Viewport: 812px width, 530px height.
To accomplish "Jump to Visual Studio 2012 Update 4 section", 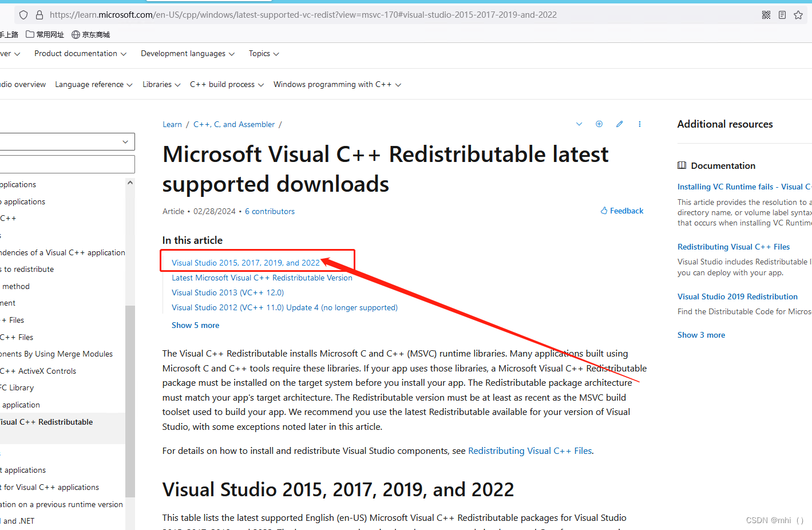I will (284, 307).
